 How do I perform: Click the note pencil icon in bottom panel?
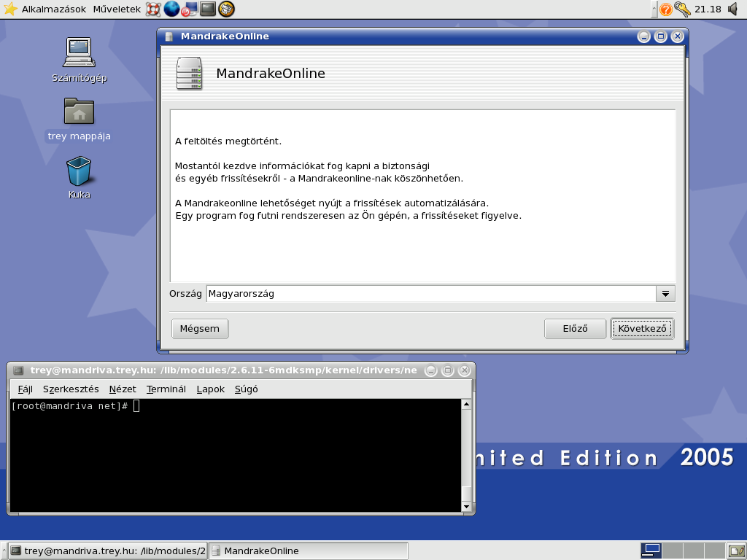(737, 551)
